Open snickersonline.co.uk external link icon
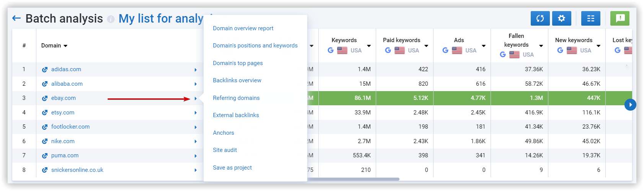 tap(45, 170)
